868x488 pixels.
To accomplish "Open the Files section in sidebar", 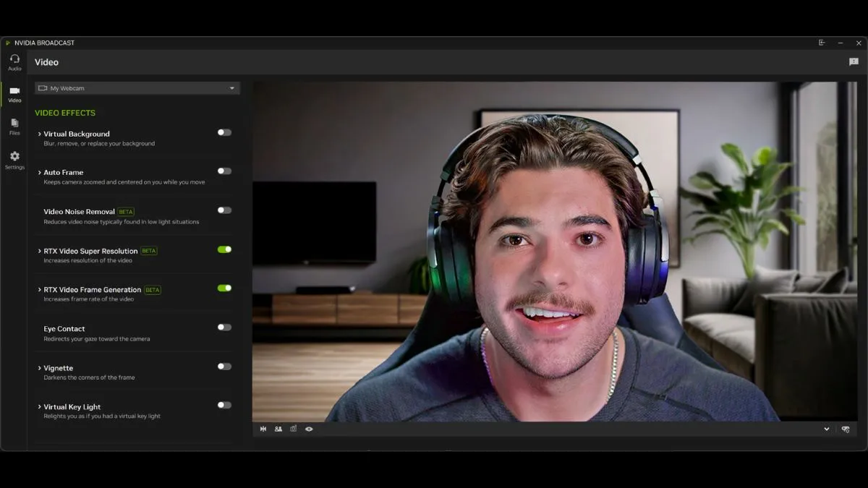I will click(x=14, y=127).
